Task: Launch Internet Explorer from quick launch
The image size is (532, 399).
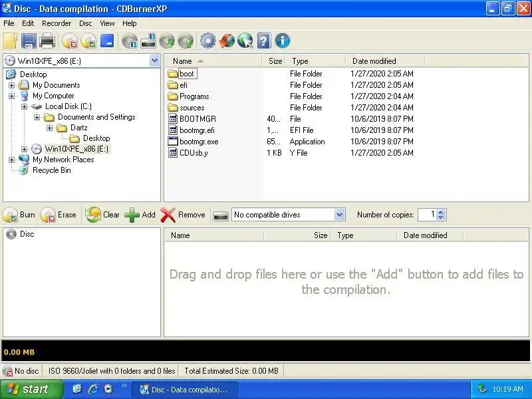Action: coord(93,389)
